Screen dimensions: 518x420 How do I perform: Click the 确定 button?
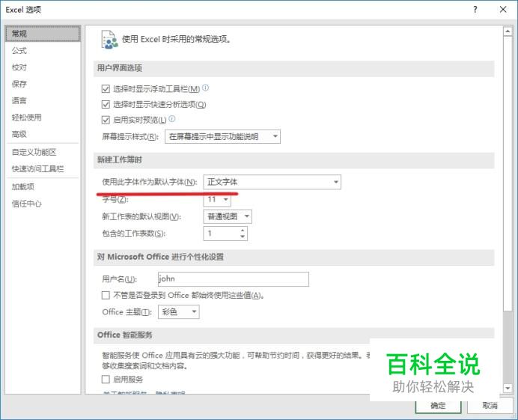tap(438, 406)
